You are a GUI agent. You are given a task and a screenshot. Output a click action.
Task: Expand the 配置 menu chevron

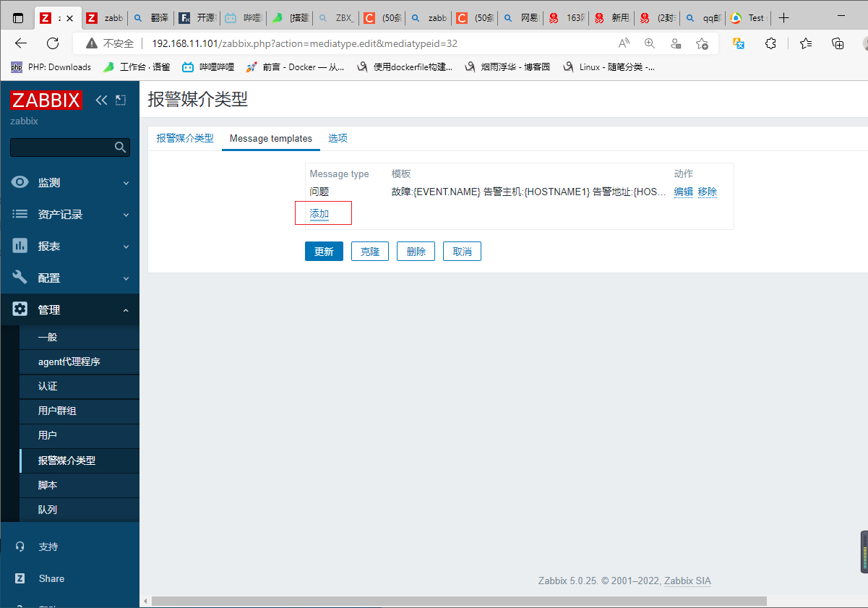pyautogui.click(x=126, y=278)
